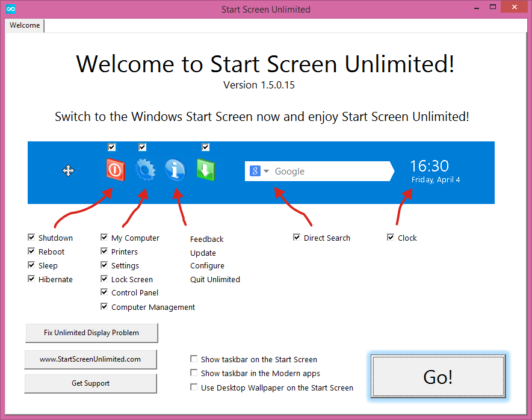Click the green download arrow icon
The image size is (532, 420).
206,170
